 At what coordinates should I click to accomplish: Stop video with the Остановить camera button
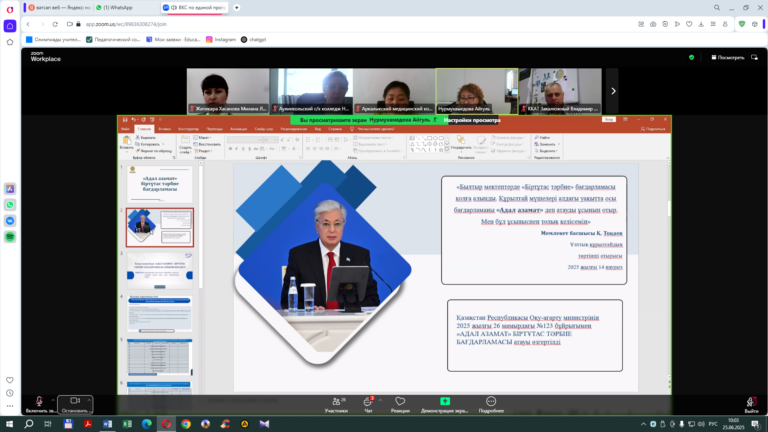(74, 405)
